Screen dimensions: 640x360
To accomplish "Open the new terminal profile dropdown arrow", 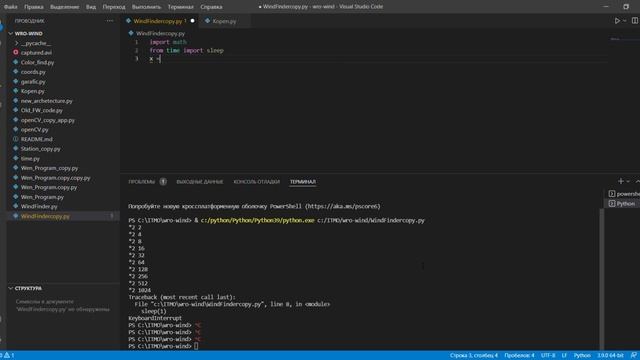I will 628,181.
